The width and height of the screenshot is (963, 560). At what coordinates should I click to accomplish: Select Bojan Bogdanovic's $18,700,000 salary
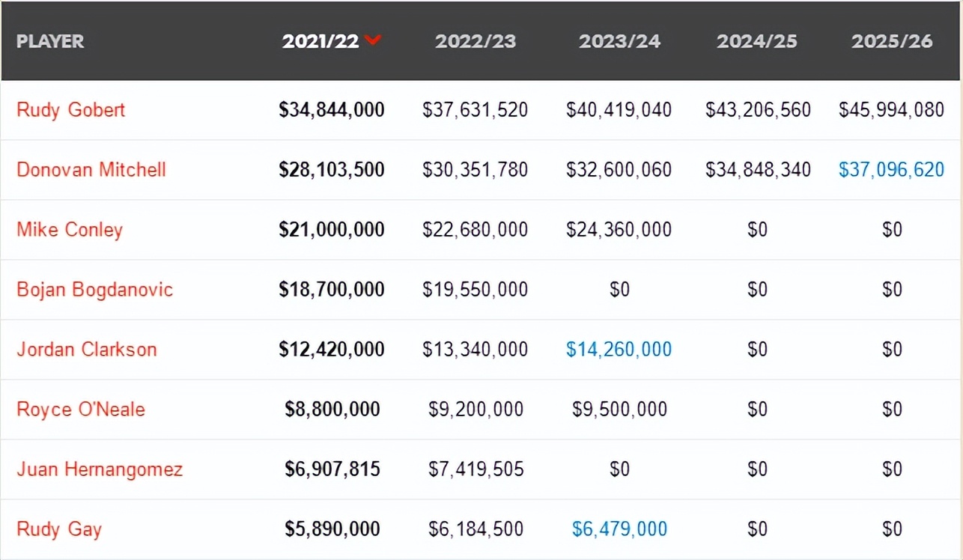[332, 290]
